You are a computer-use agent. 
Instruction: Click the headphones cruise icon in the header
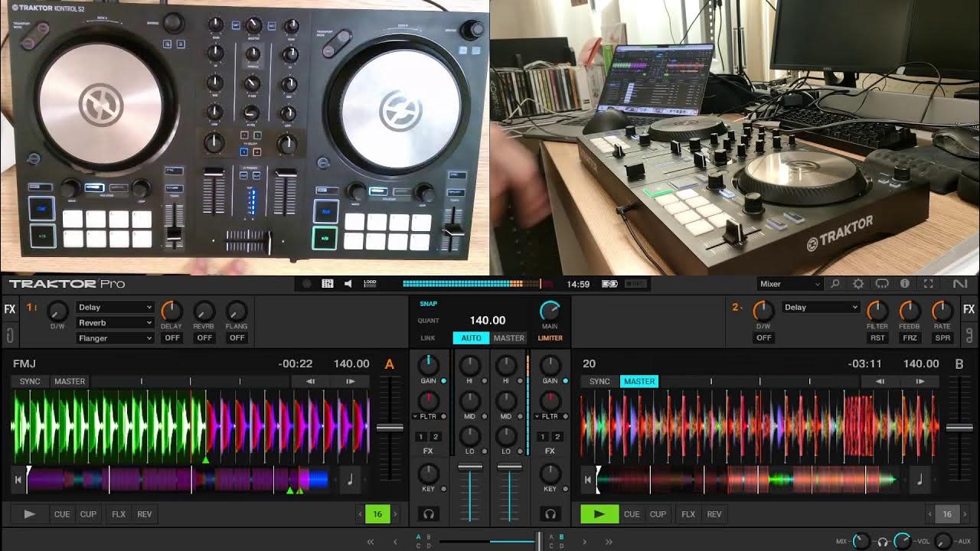(881, 284)
